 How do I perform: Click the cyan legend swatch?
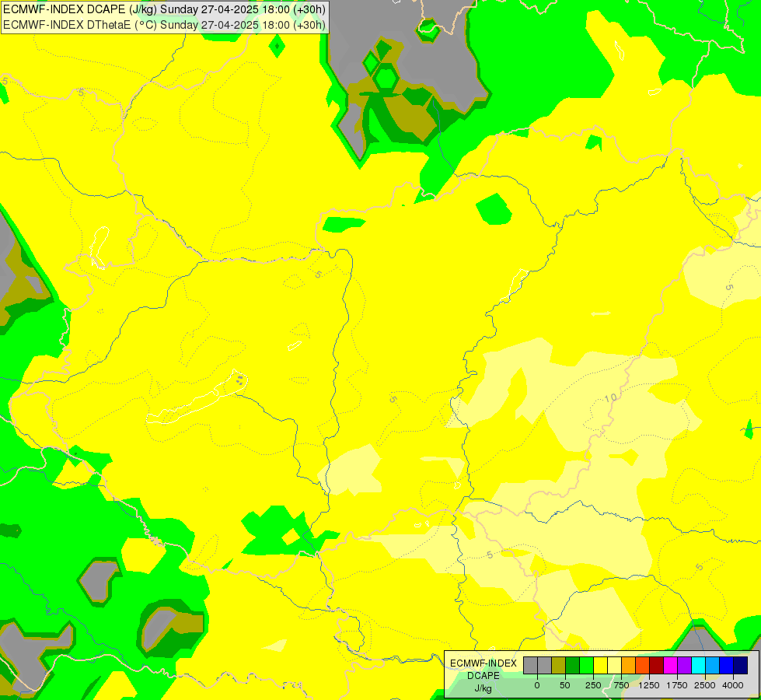pos(698,665)
